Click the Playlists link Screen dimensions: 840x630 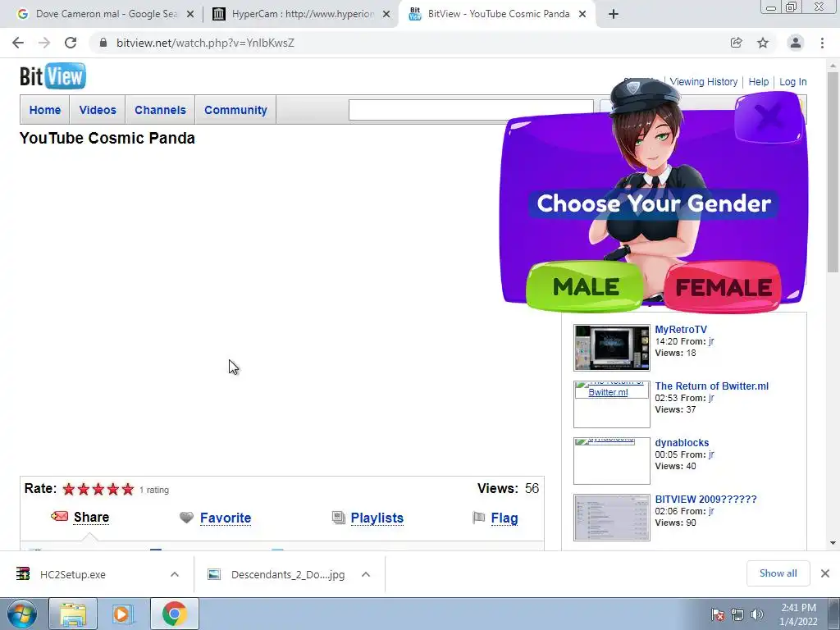(377, 518)
